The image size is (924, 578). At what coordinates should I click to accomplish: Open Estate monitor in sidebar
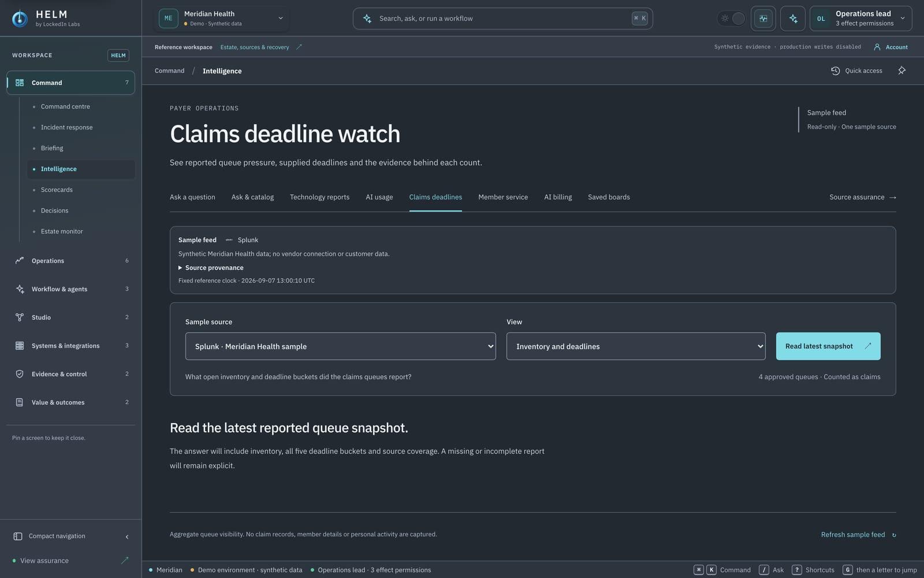tap(81, 231)
